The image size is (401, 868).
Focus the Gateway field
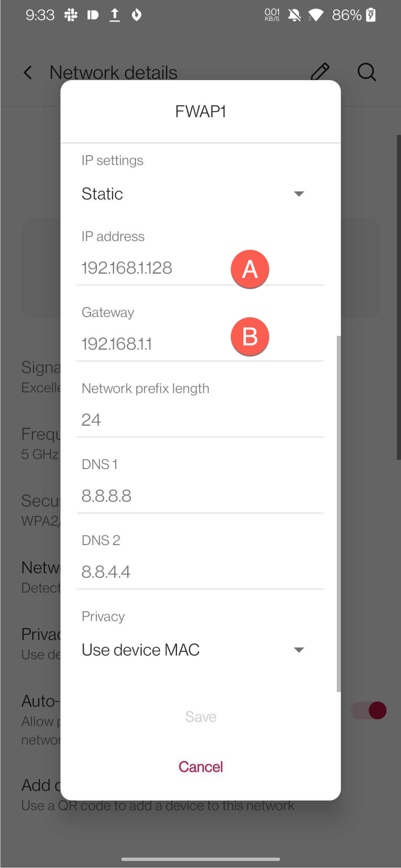point(152,344)
